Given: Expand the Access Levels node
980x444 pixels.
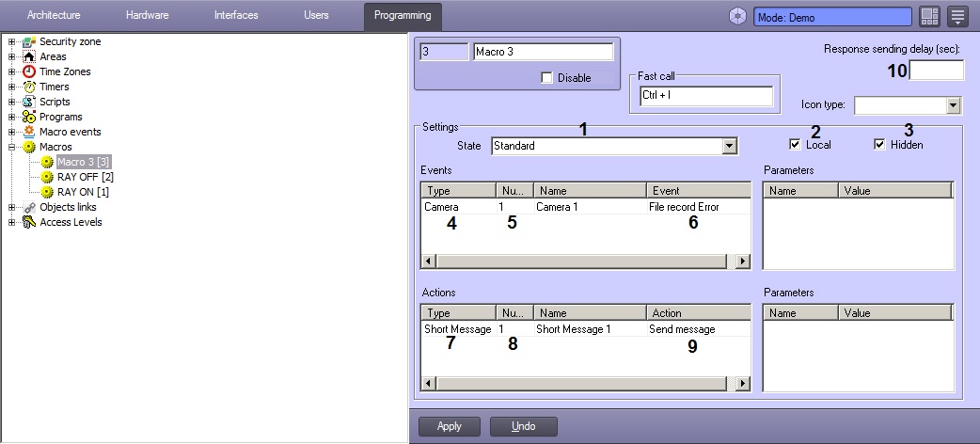Looking at the screenshot, I should pos(11,222).
